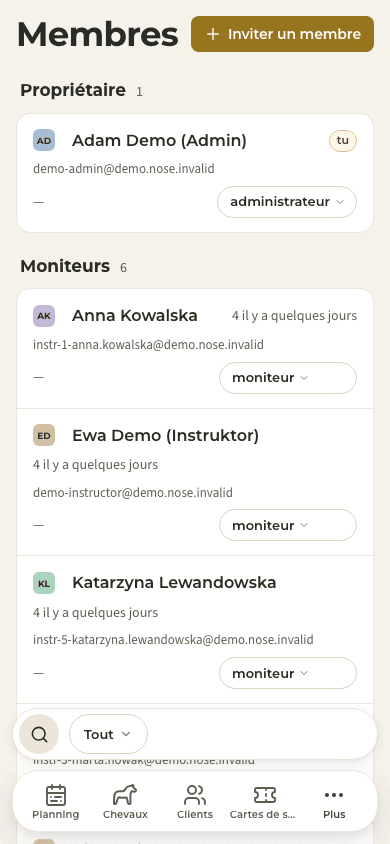
Task: Click the AD avatar of Adam Demo
Action: coord(44,140)
